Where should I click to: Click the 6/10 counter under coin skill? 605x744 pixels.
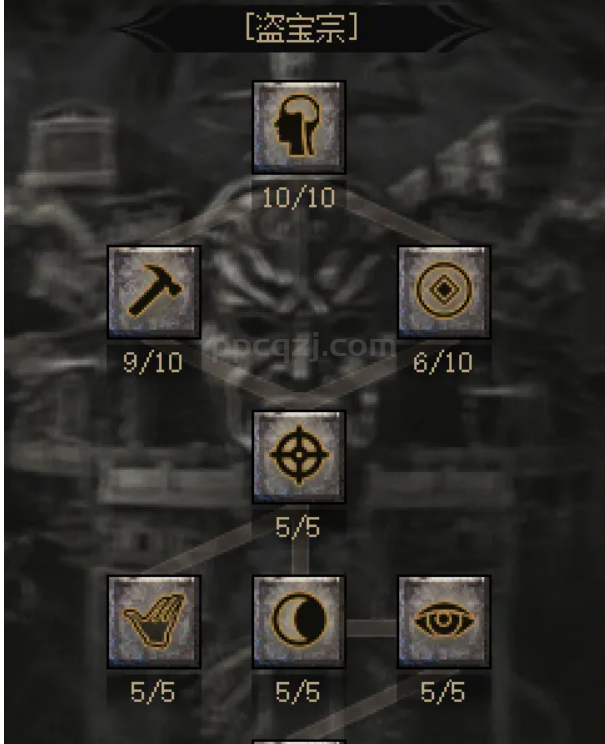[443, 363]
